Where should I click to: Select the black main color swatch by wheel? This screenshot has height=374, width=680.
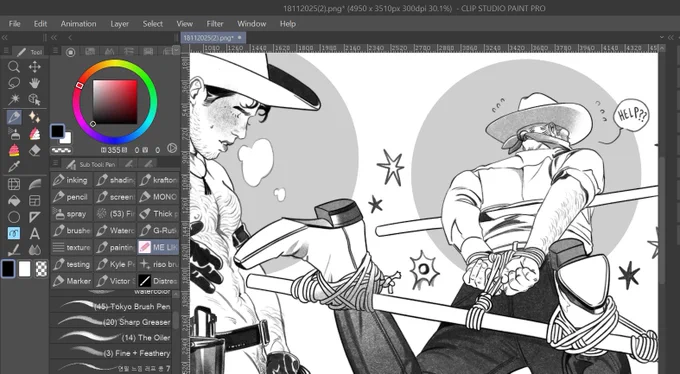coord(57,131)
